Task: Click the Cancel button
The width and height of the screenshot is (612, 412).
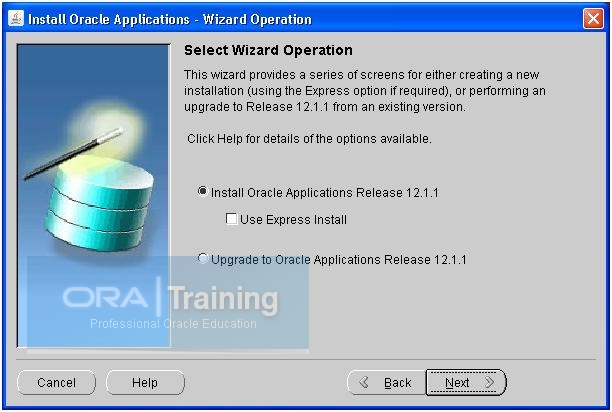Action: pyautogui.click(x=57, y=383)
